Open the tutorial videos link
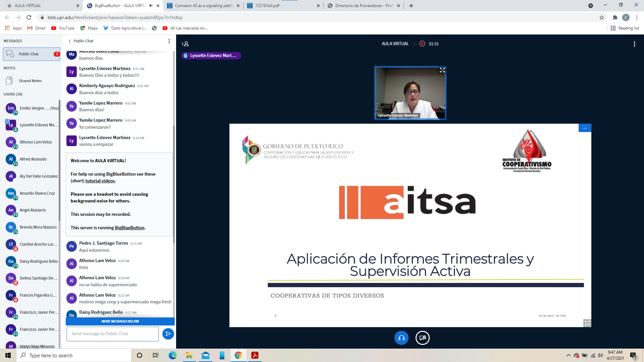 coord(100,181)
